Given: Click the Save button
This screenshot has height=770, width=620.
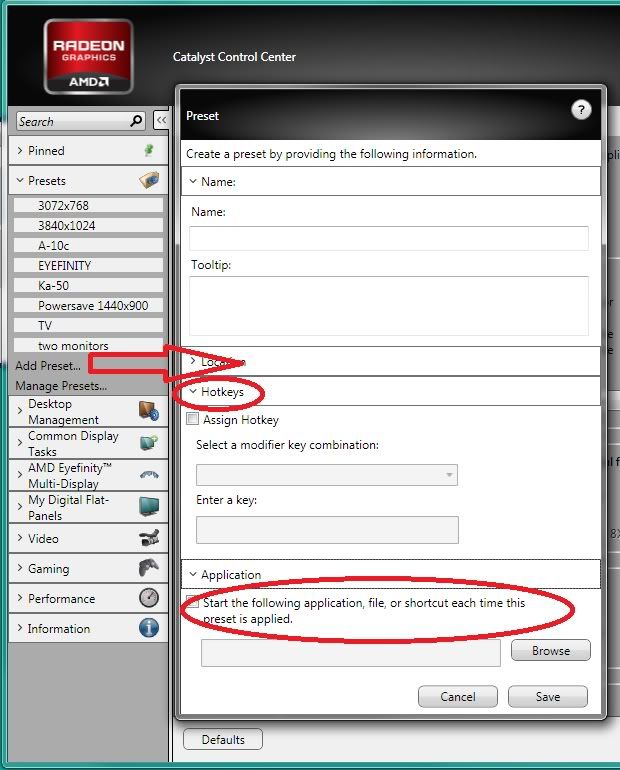Looking at the screenshot, I should [547, 696].
